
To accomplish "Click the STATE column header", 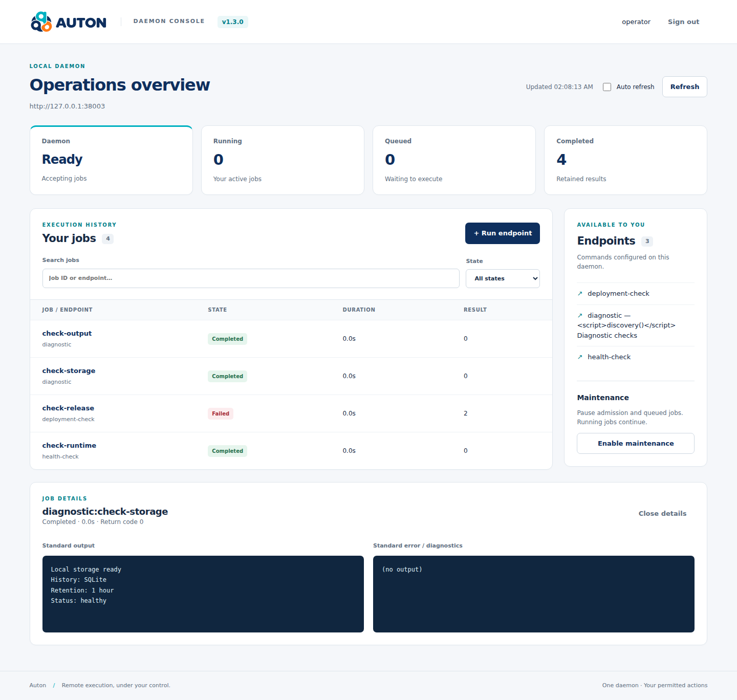I will (x=217, y=310).
